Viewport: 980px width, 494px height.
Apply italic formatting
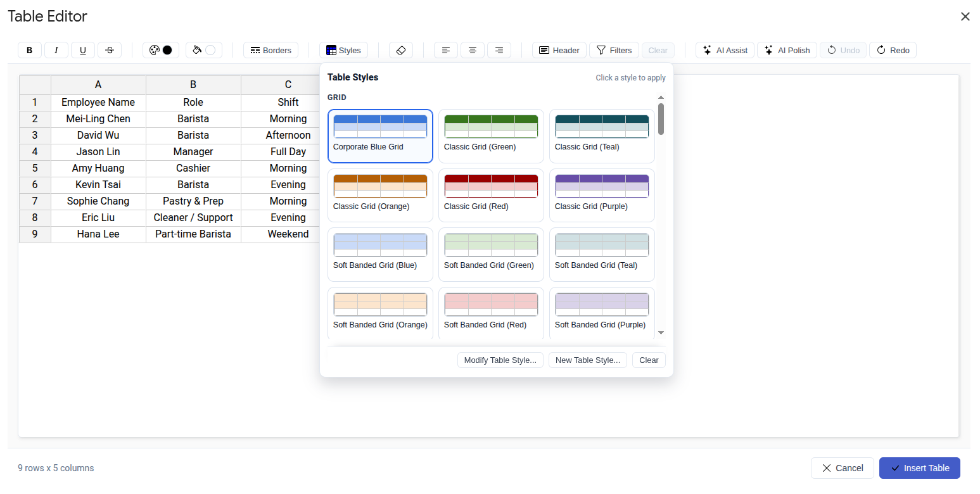pyautogui.click(x=56, y=50)
